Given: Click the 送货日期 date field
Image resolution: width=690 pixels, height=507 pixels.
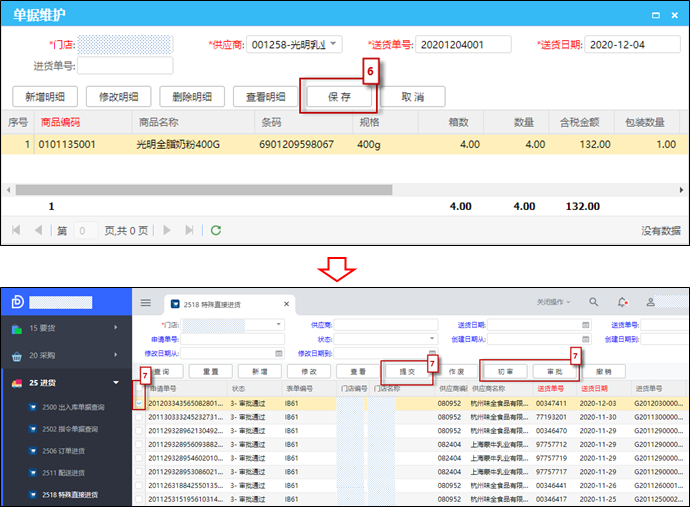Looking at the screenshot, I should click(627, 44).
